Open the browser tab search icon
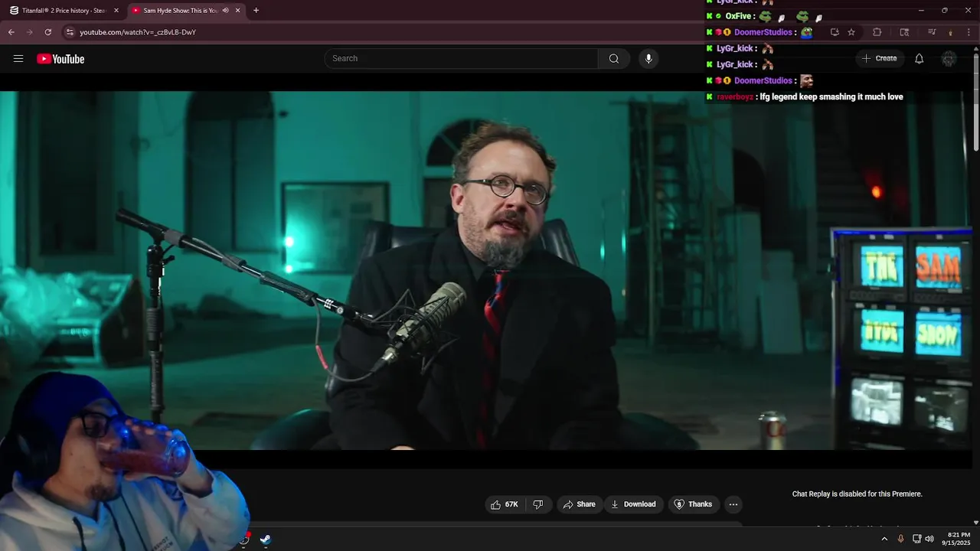Image resolution: width=980 pixels, height=551 pixels. point(904,32)
